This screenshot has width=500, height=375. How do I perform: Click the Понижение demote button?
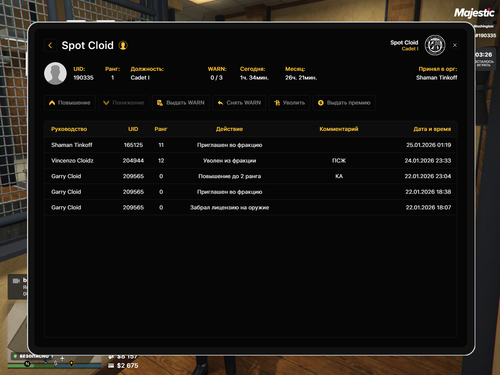[x=124, y=103]
